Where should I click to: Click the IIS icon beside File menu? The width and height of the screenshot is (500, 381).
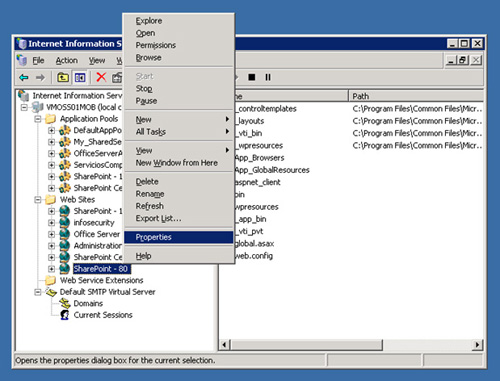pyautogui.click(x=22, y=60)
